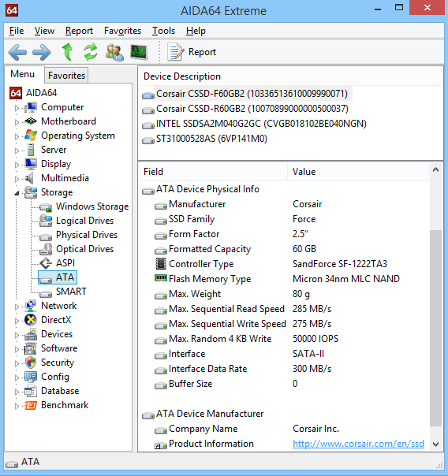Open the Tools menu
The height and width of the screenshot is (476, 448).
(163, 31)
